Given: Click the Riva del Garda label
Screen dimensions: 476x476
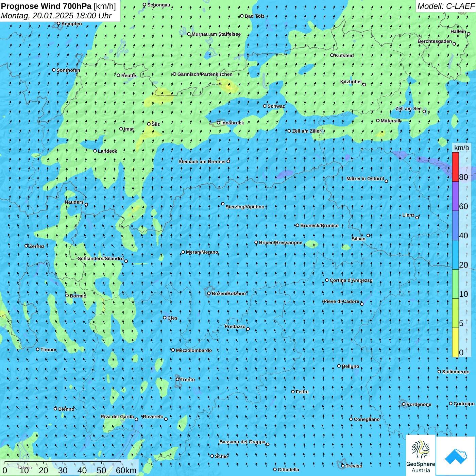Looking at the screenshot, I should tap(117, 417).
